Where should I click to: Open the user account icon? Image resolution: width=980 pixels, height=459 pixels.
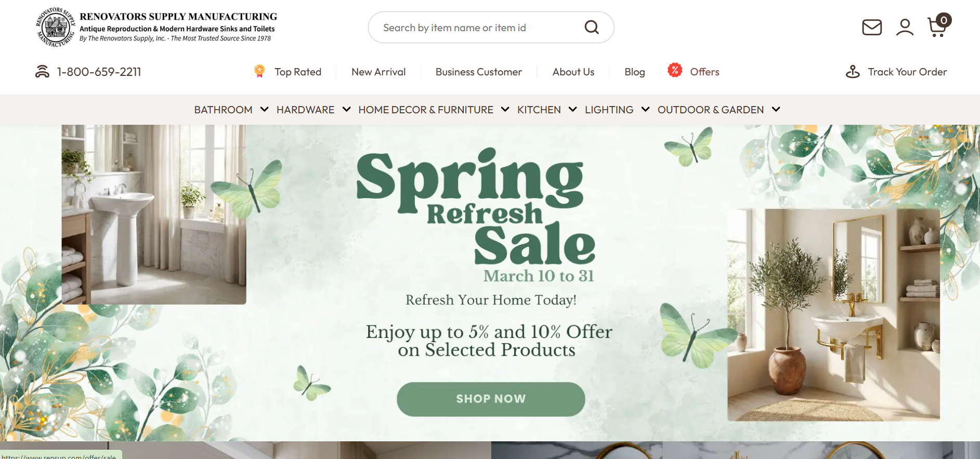[x=905, y=27]
